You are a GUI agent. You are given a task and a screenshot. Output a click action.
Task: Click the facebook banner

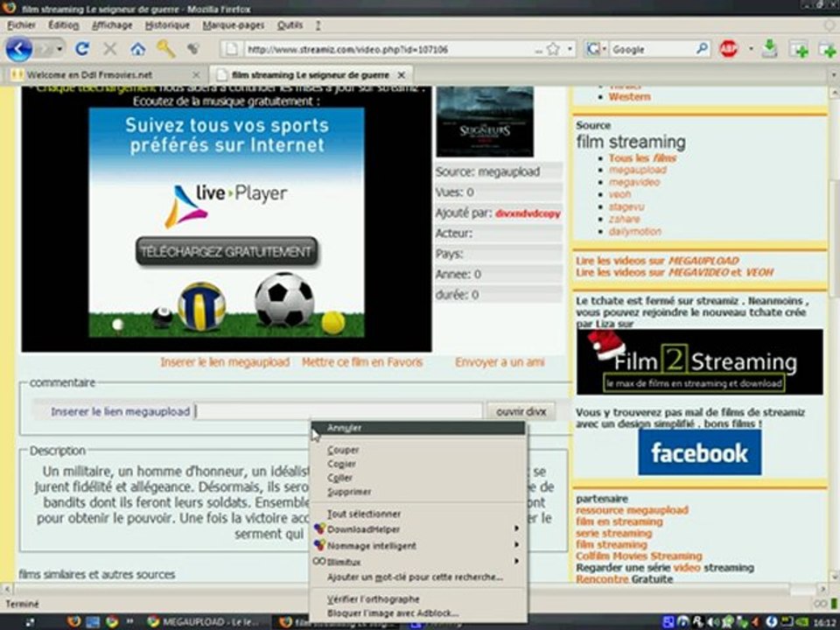pyautogui.click(x=699, y=452)
